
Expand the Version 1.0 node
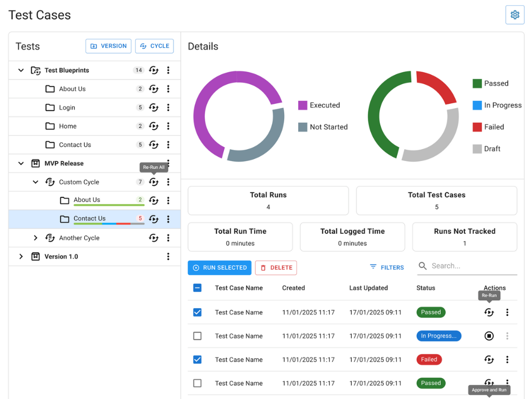(21, 257)
